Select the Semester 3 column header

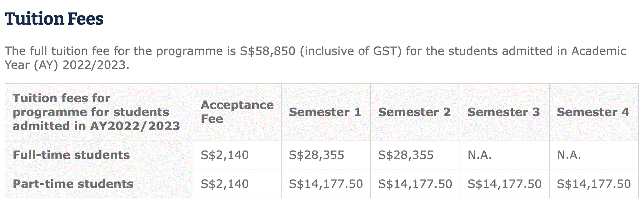pos(504,112)
